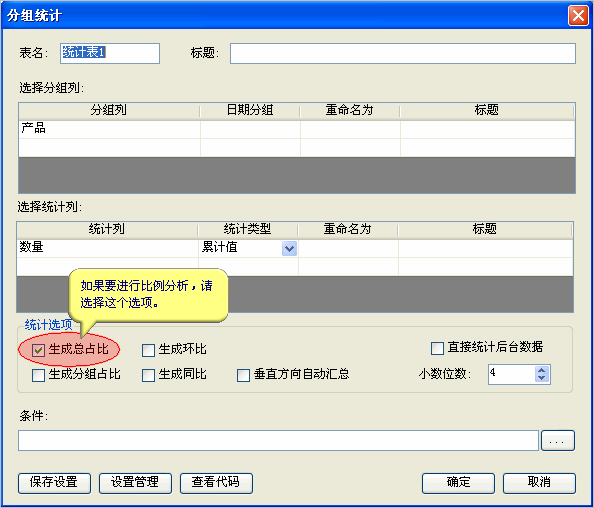The width and height of the screenshot is (594, 508).
Task: Open 设置管理 button
Action: [x=135, y=483]
